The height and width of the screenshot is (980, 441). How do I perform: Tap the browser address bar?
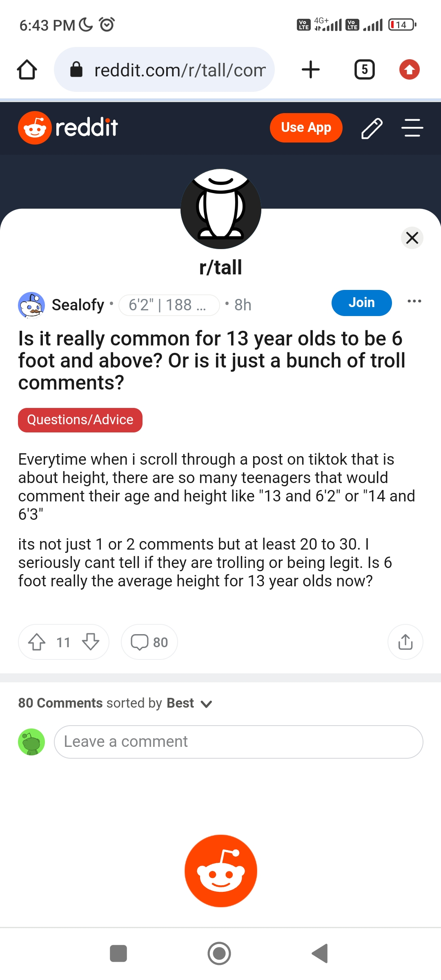pyautogui.click(x=164, y=69)
